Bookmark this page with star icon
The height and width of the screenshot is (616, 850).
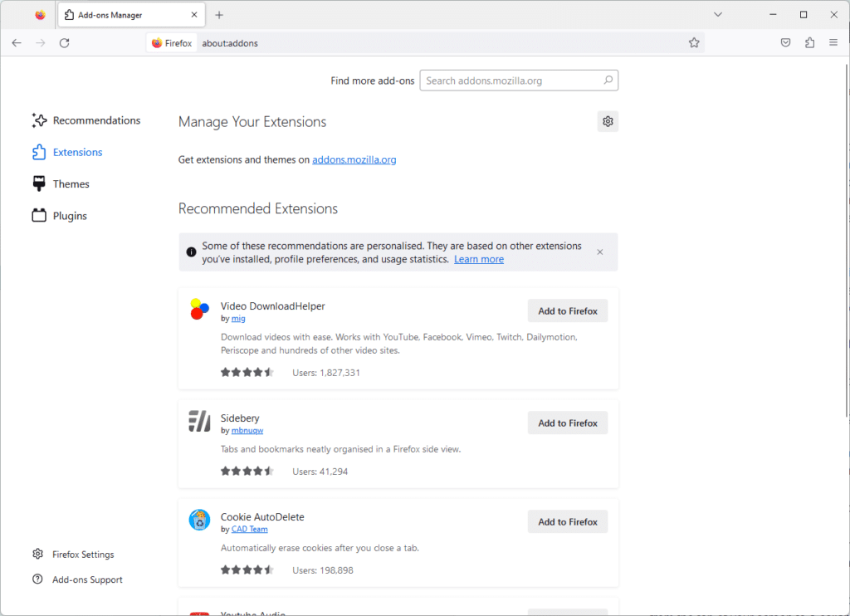point(694,43)
